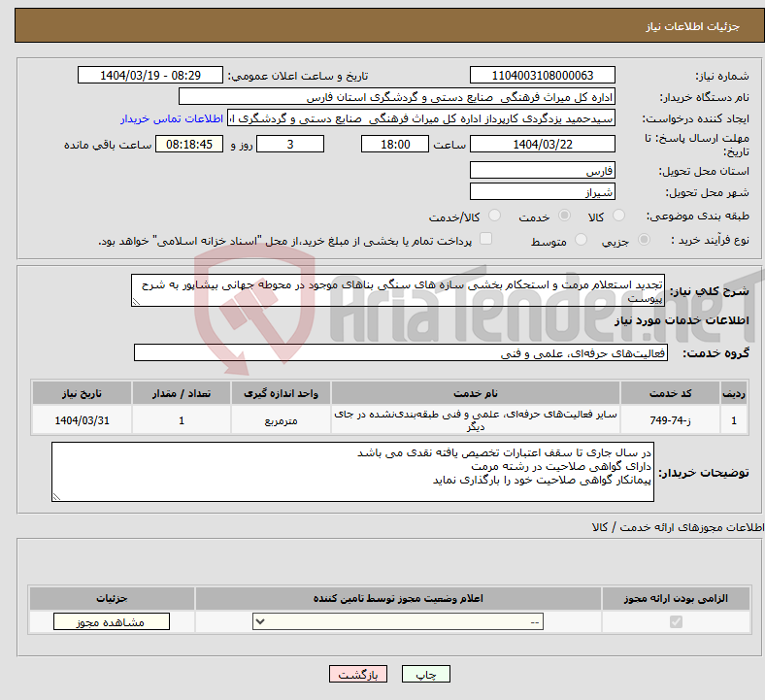Click the remaining time field 08:18:45

click(189, 144)
